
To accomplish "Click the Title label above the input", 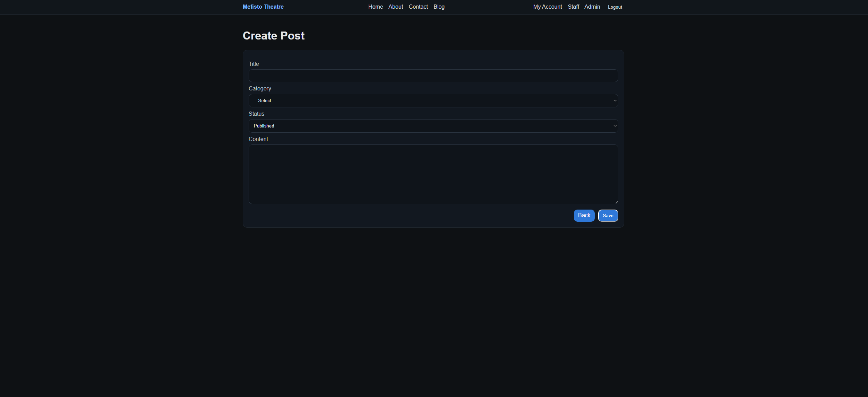I will tap(253, 64).
